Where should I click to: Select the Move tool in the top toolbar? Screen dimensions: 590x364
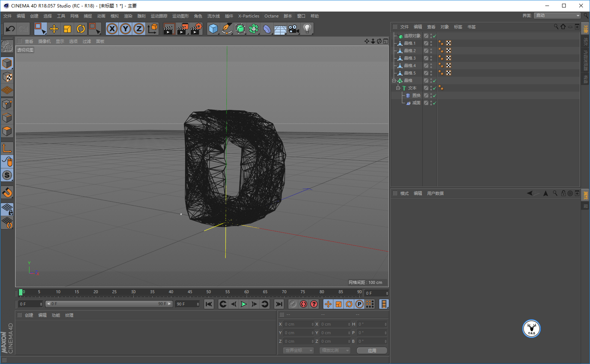click(54, 29)
